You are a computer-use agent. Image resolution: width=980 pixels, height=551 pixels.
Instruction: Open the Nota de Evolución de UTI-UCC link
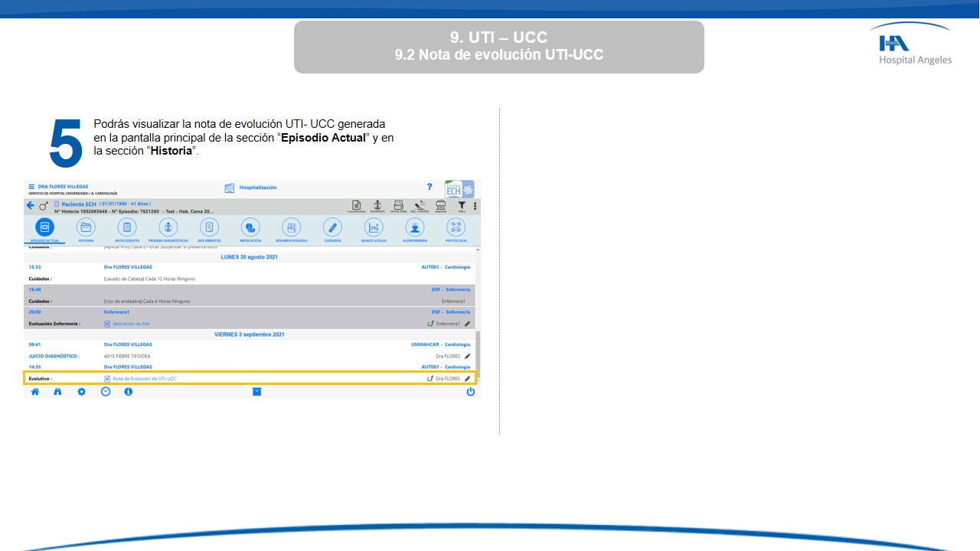pos(139,379)
